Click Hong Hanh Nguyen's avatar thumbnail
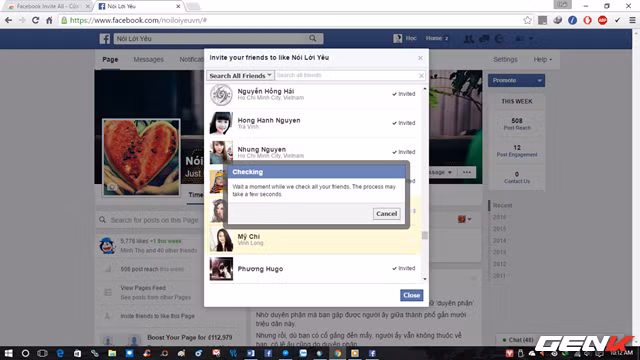This screenshot has height=360, width=640. 221,123
